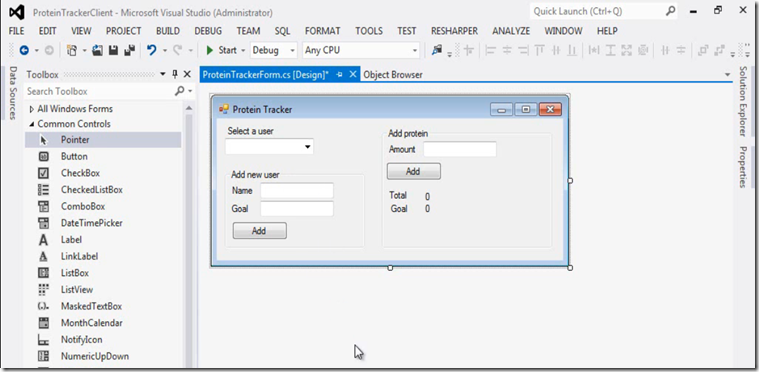Open the Undo history dropdown arrow
The height and width of the screenshot is (372, 759).
point(165,50)
